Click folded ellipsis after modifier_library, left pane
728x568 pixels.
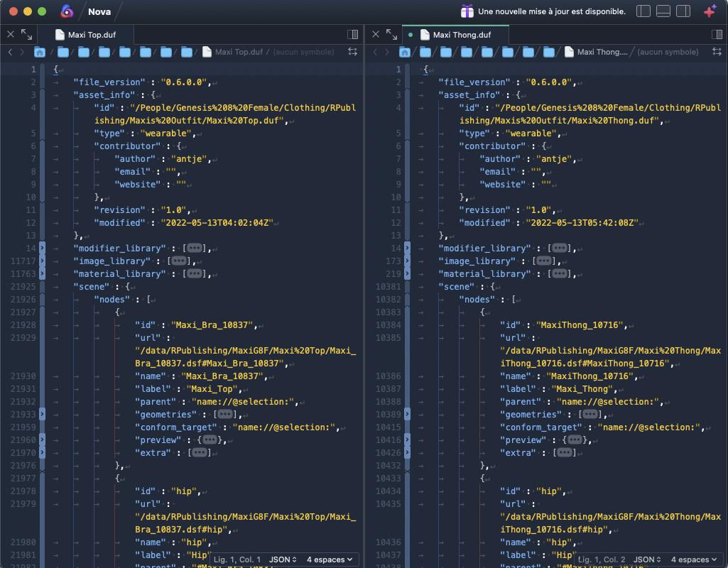pos(194,248)
